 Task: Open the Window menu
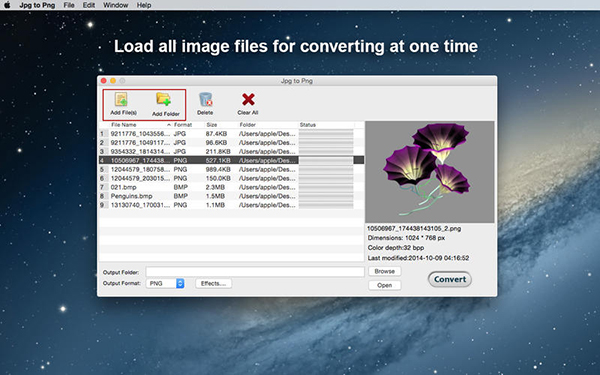coord(116,5)
